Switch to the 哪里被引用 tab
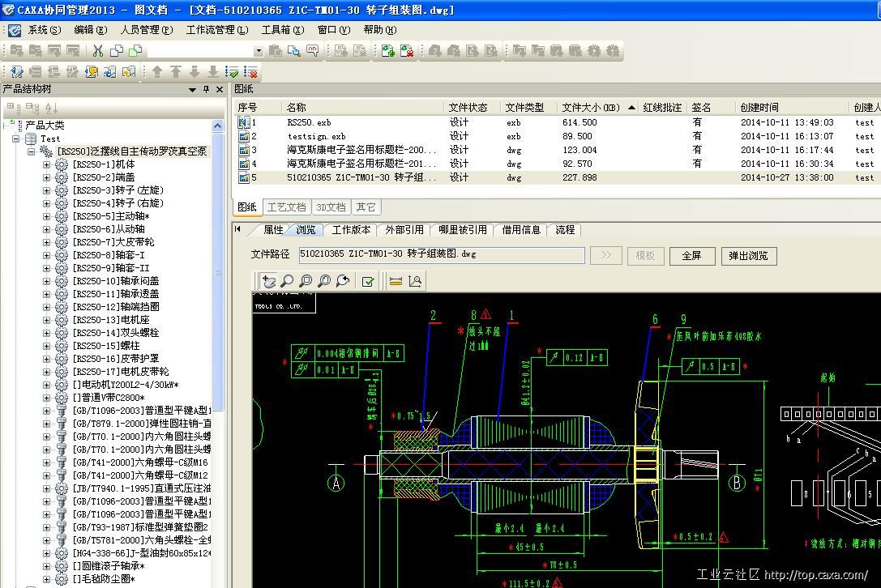 (x=463, y=230)
